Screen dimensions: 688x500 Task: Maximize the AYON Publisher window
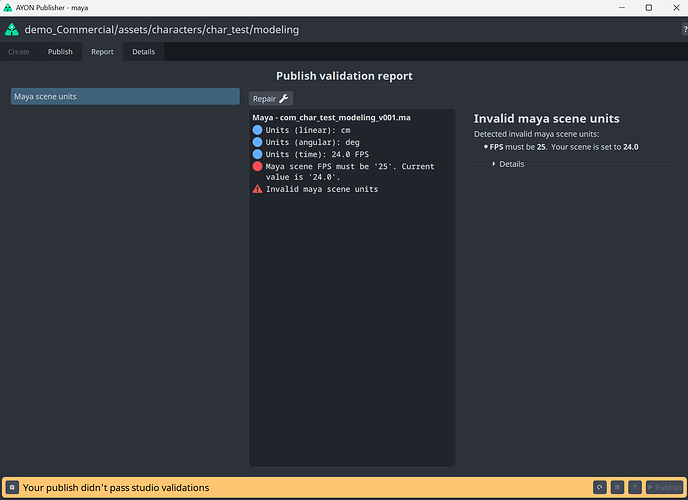(x=648, y=8)
